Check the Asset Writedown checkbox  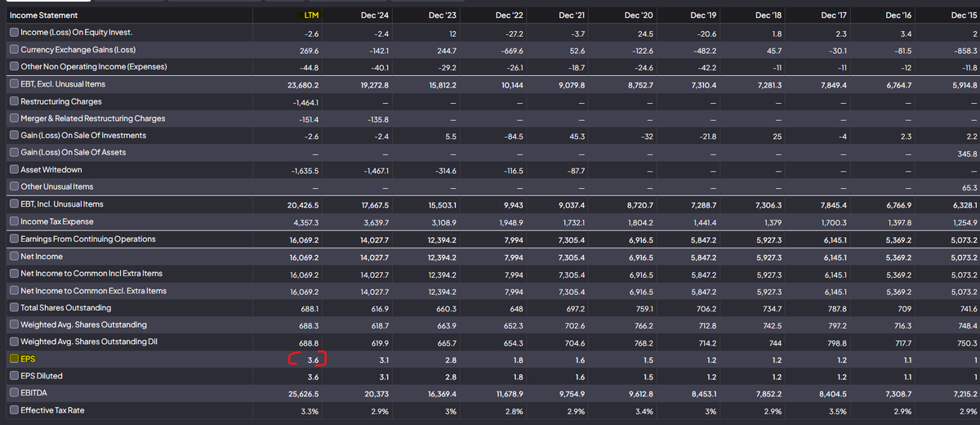[14, 170]
